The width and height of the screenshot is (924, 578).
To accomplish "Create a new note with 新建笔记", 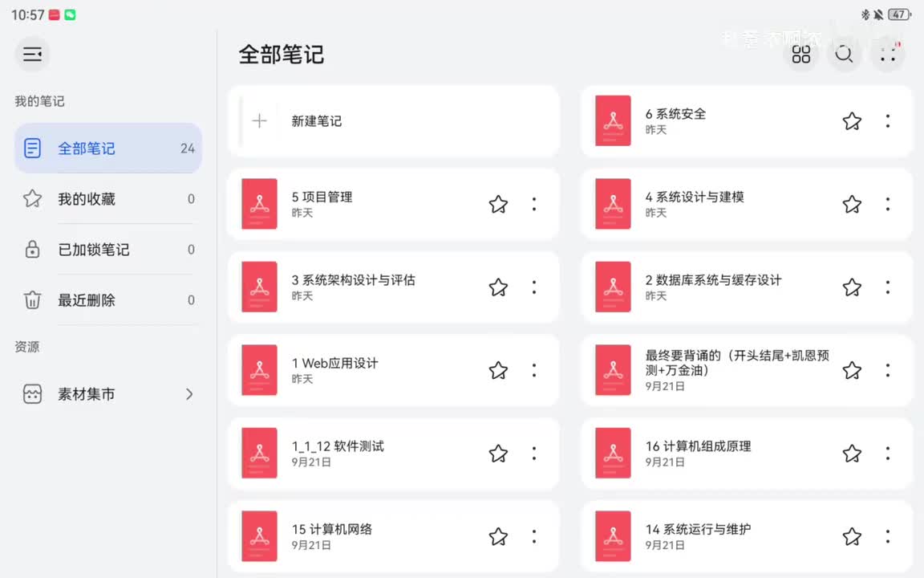I will click(x=394, y=121).
